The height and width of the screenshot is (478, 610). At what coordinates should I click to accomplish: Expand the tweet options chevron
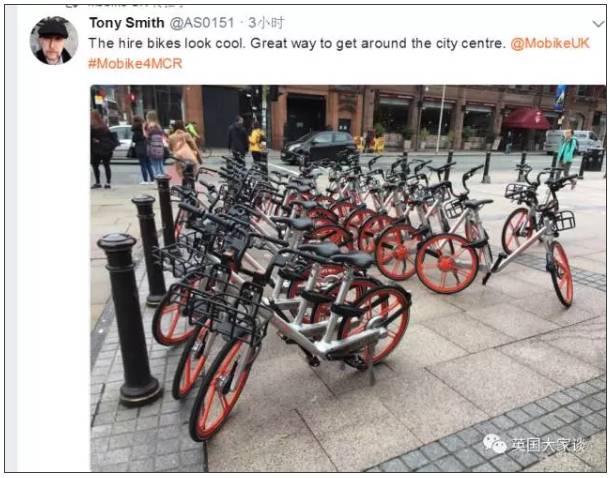coord(599,24)
